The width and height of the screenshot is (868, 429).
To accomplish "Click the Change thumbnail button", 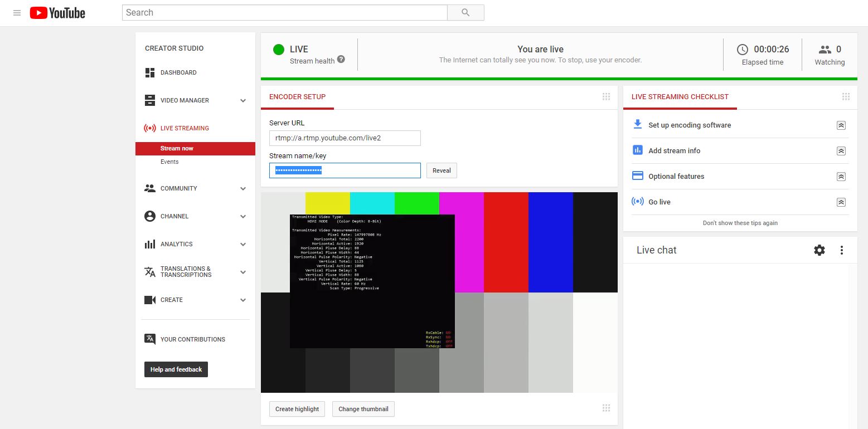I will [x=363, y=409].
